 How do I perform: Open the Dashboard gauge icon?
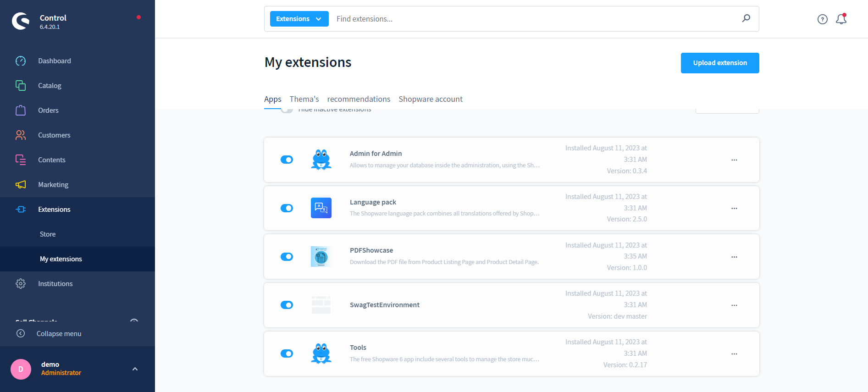click(x=21, y=61)
